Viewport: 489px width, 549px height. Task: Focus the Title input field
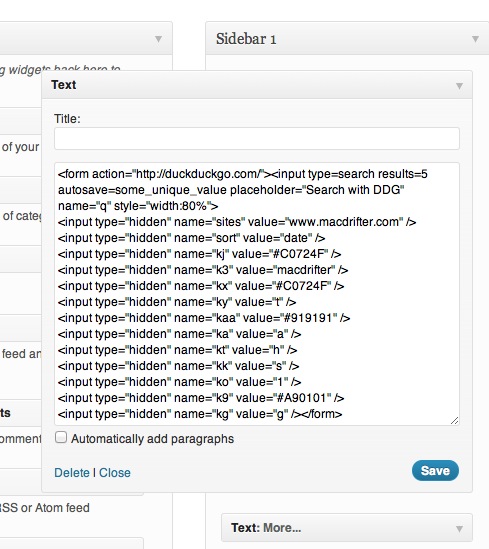257,139
